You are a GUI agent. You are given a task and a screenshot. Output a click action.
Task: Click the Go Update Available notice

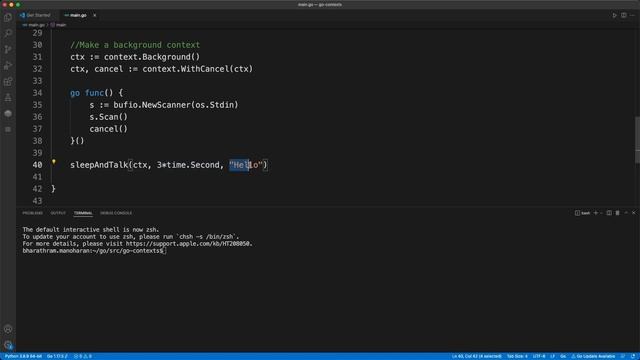tap(593, 356)
